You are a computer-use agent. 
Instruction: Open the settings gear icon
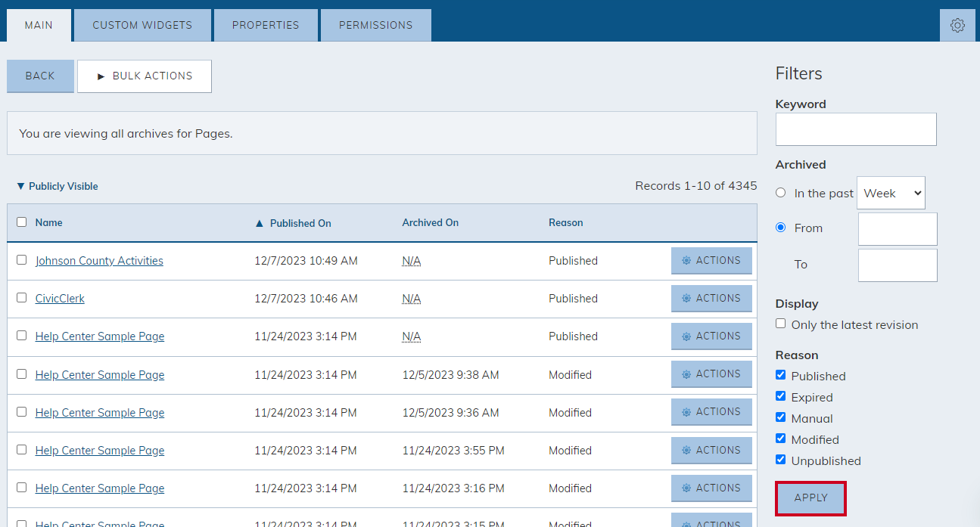click(x=957, y=25)
